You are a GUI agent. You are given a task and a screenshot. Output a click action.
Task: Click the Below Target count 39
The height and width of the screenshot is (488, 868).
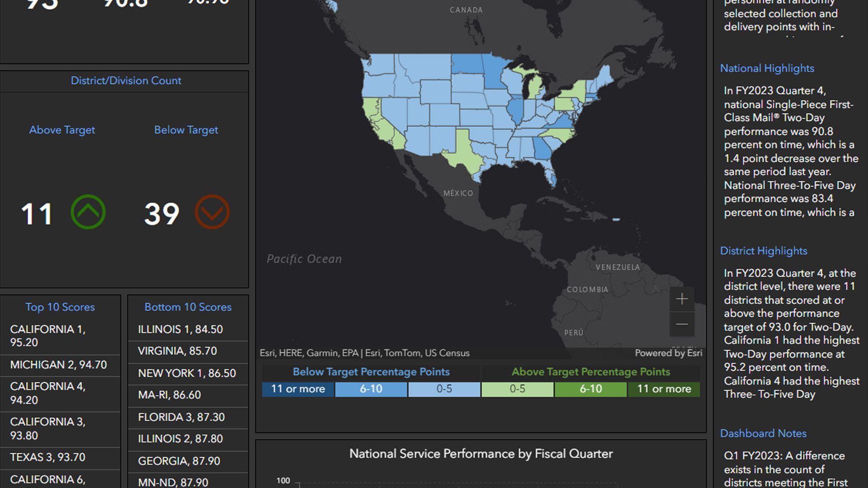tap(161, 214)
